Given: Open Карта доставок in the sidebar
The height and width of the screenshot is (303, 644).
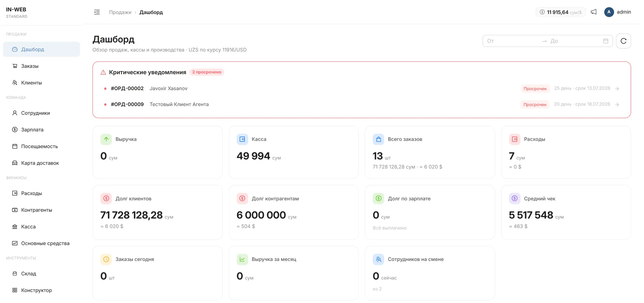Looking at the screenshot, I should pos(41,163).
